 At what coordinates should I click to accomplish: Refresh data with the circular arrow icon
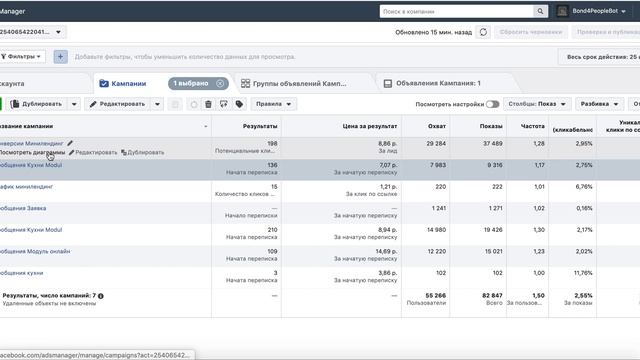coord(483,32)
